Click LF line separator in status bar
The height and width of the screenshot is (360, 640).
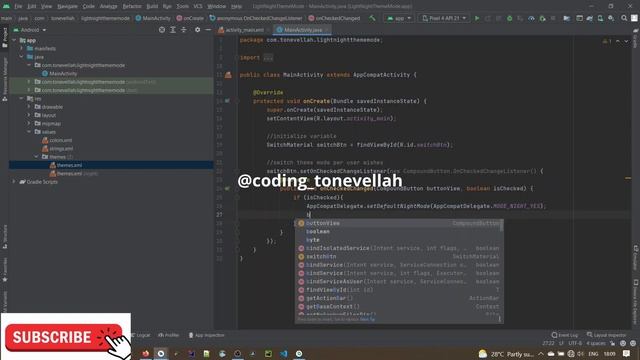point(561,343)
